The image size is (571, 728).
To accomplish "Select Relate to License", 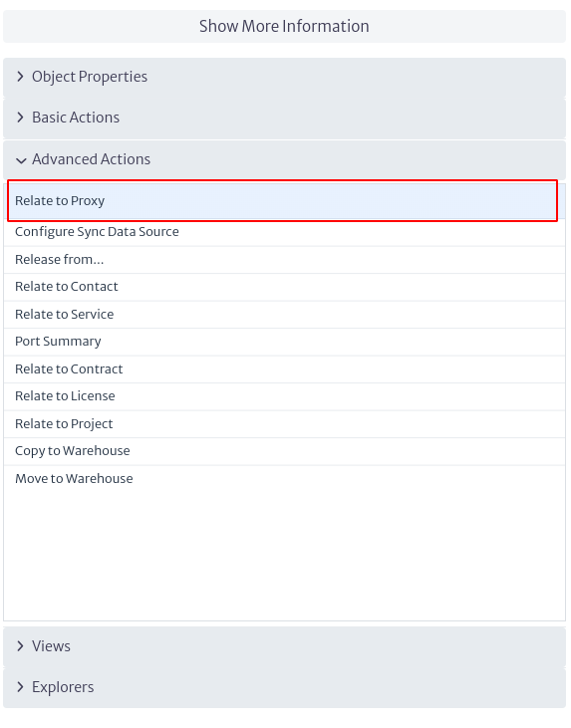I will pos(284,396).
